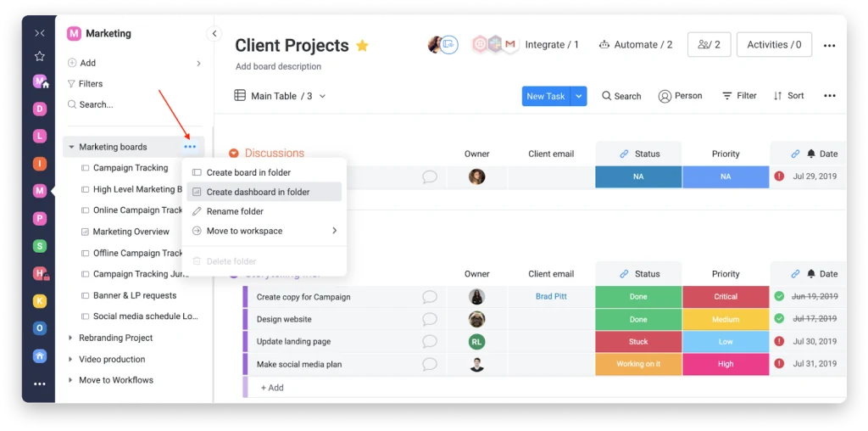Click Automate / 2
This screenshot has width=868, height=431.
click(x=636, y=45)
